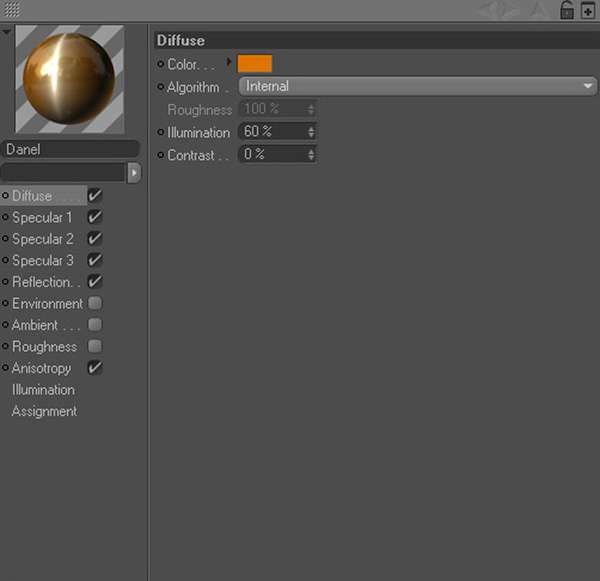The height and width of the screenshot is (581, 600).
Task: Click the Contrast parameter label
Action: [x=198, y=155]
